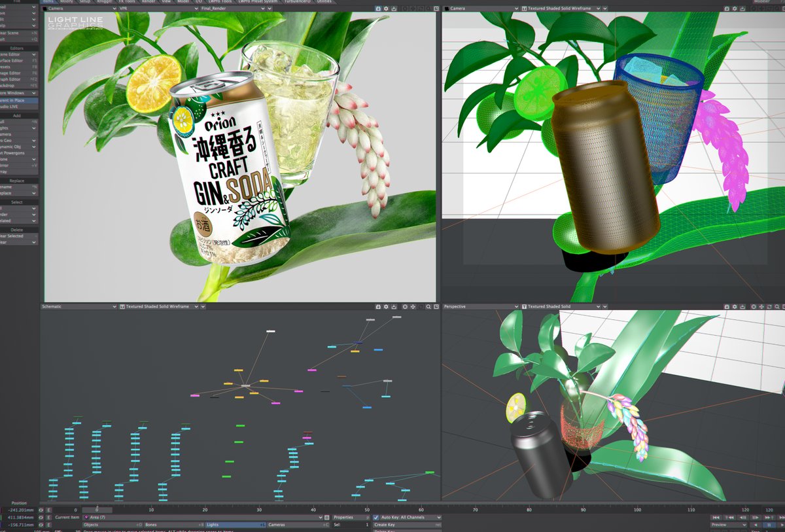
Task: Switch selection mode to Cameras
Action: pyautogui.click(x=298, y=525)
